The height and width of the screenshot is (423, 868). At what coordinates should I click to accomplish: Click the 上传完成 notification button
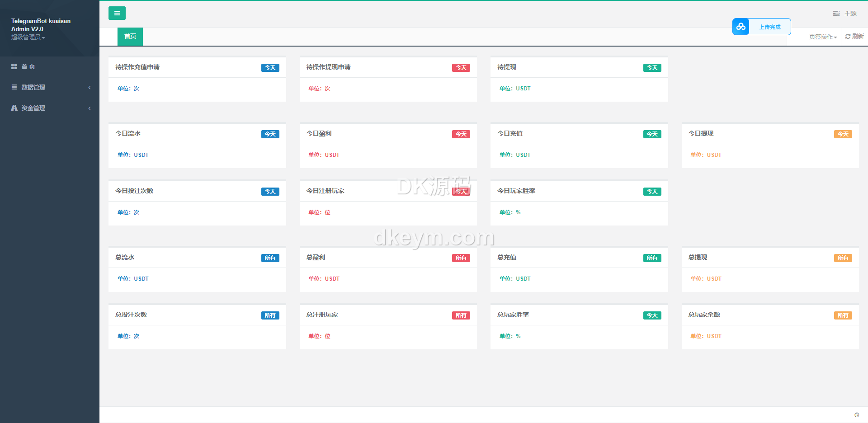pyautogui.click(x=769, y=27)
